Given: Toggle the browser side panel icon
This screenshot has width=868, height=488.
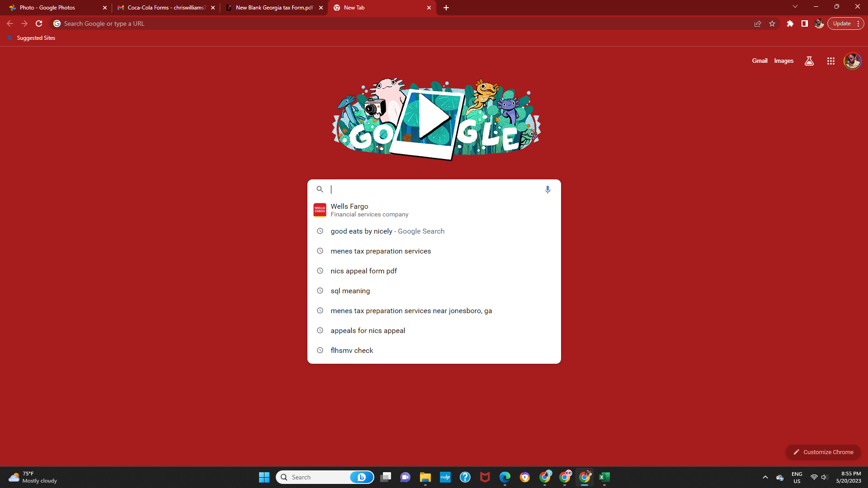Looking at the screenshot, I should (x=805, y=23).
